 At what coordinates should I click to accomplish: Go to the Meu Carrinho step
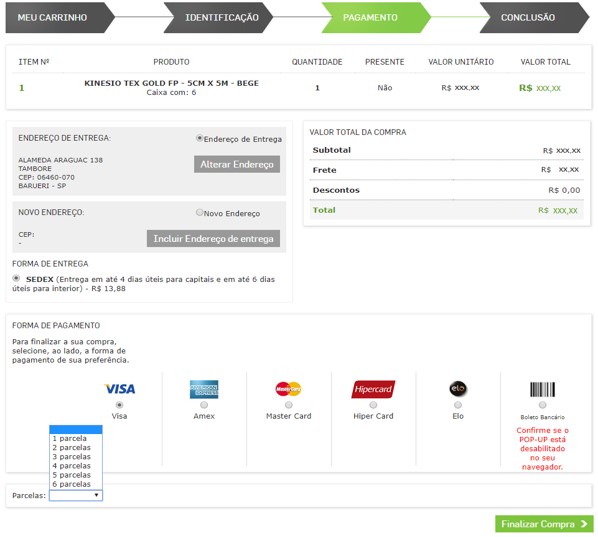coord(60,18)
